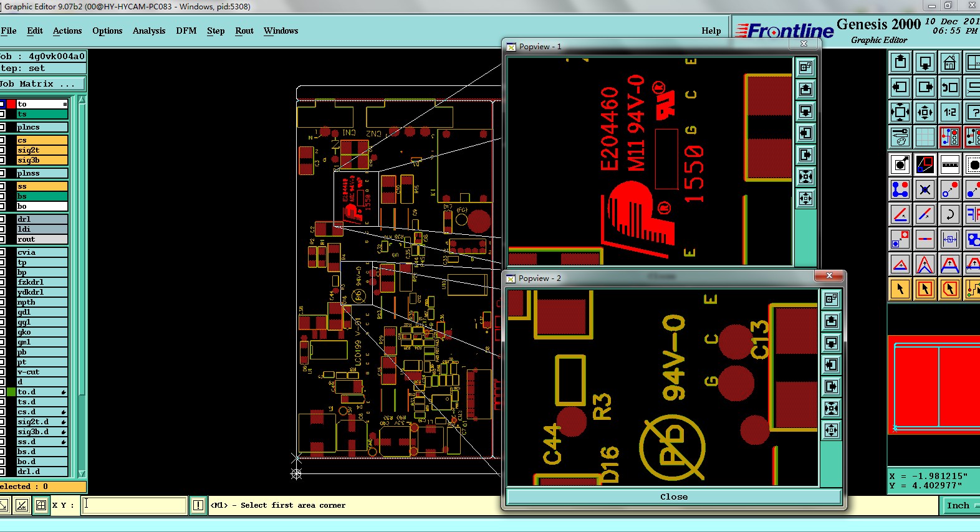Open the Actions menu

[x=67, y=31]
